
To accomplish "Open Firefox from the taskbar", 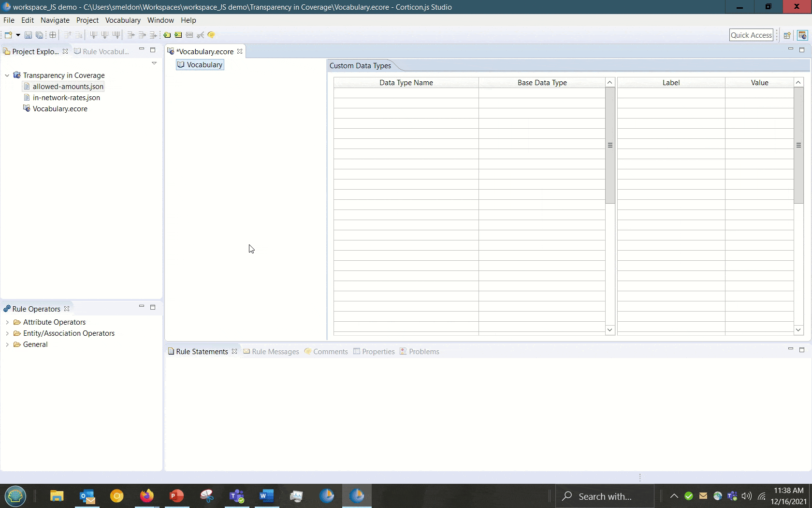I will (146, 496).
